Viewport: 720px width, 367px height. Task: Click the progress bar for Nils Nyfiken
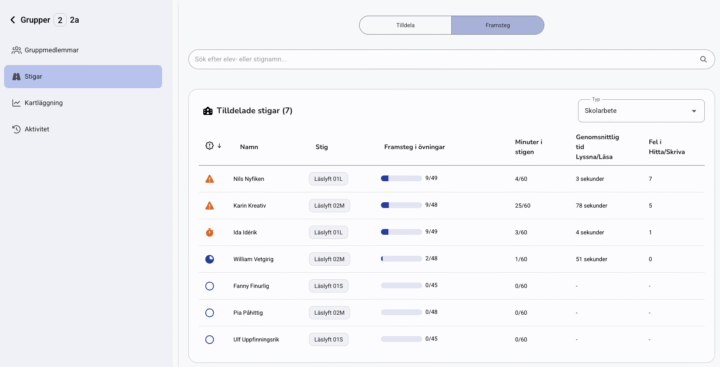coord(401,178)
